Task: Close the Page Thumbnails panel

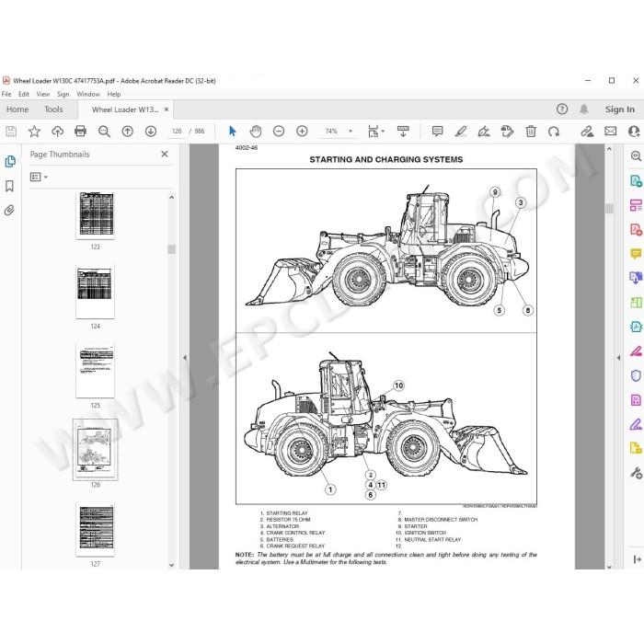Action: [165, 154]
